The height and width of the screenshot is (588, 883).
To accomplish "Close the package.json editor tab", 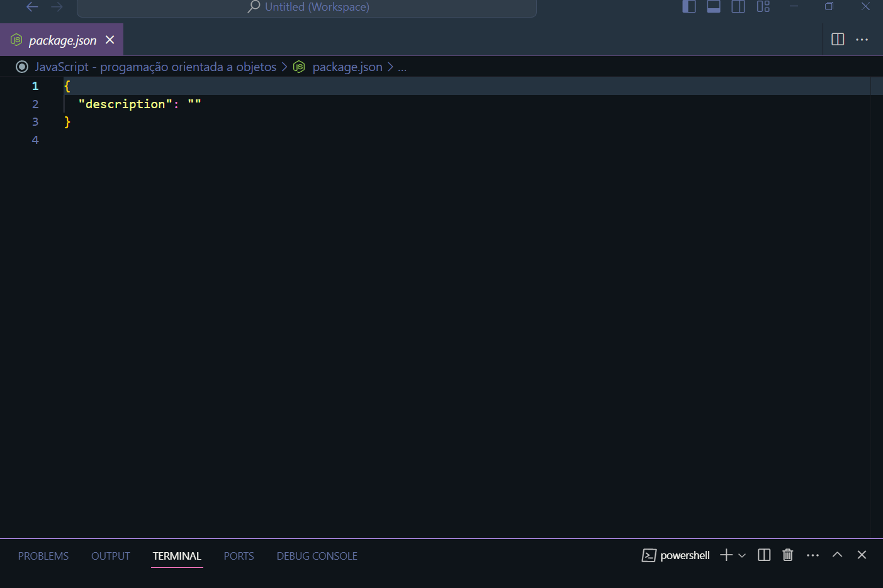I will (110, 40).
